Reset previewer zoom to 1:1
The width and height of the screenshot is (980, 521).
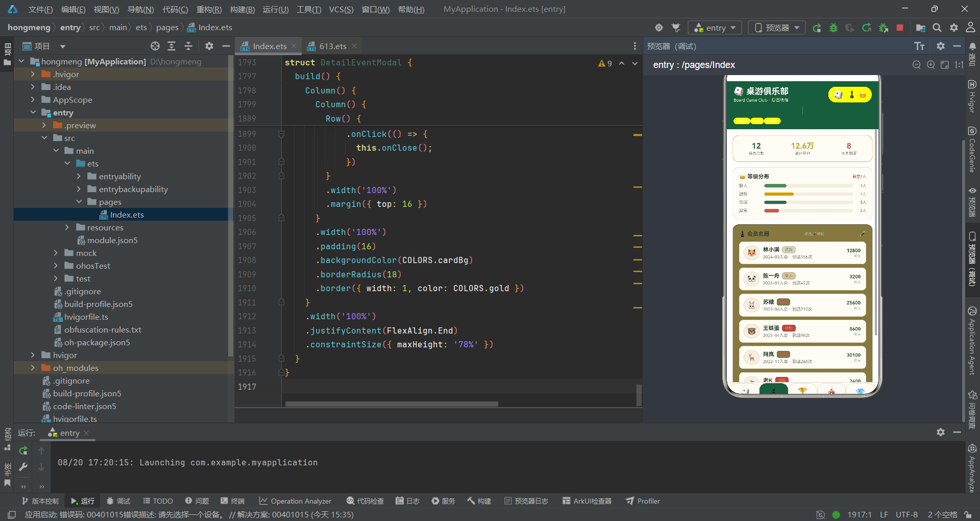[x=959, y=65]
